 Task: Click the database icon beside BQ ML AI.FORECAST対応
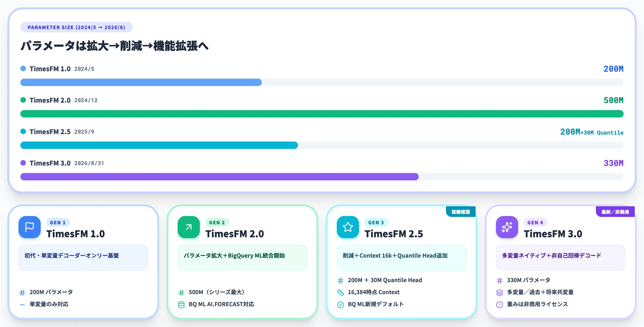(x=181, y=305)
